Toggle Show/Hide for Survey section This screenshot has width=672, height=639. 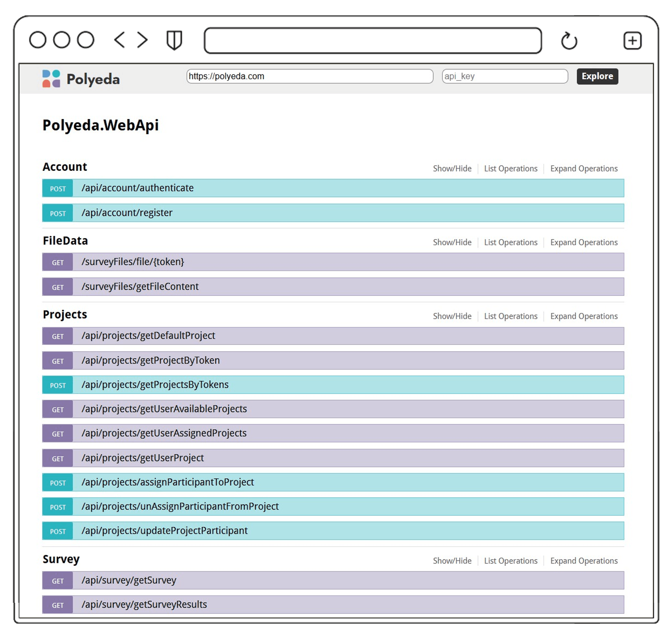point(452,561)
